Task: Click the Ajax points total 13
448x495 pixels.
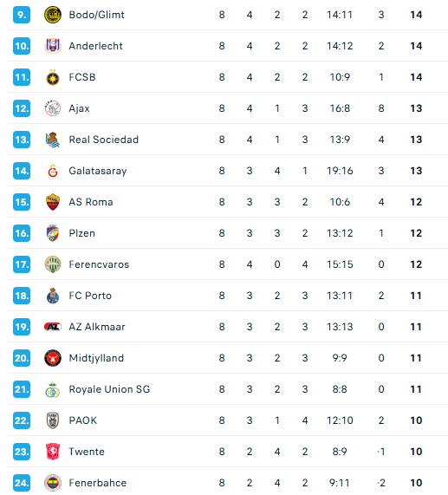Action: [416, 108]
